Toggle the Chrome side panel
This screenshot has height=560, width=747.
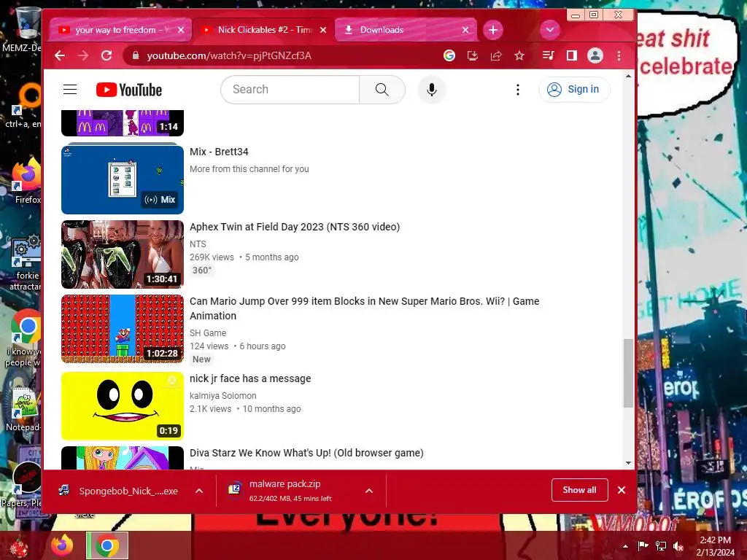tap(572, 55)
